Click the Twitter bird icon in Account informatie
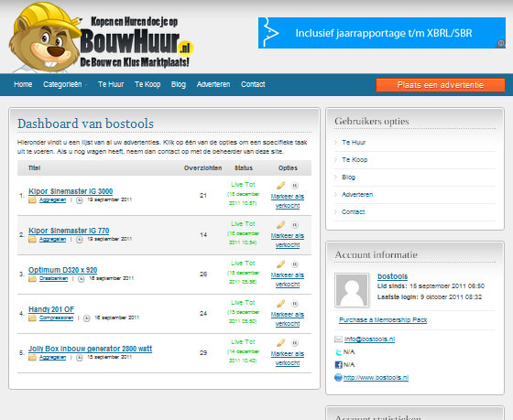 coord(338,352)
